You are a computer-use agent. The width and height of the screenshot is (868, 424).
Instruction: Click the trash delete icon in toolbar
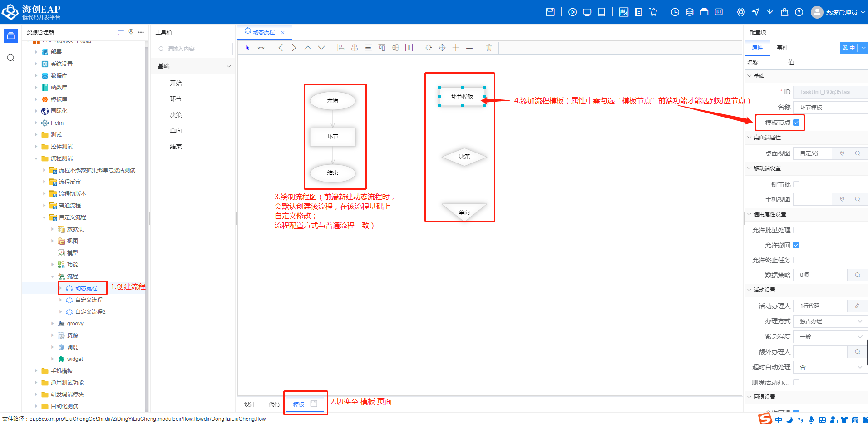point(488,48)
